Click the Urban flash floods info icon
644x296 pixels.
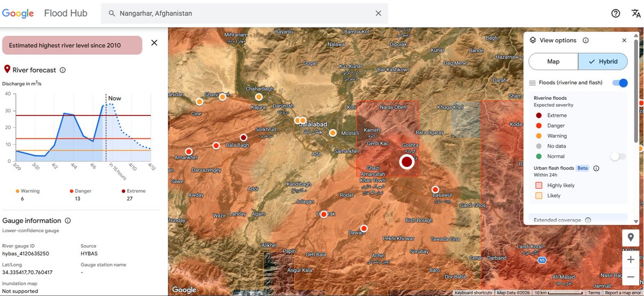[x=596, y=168]
